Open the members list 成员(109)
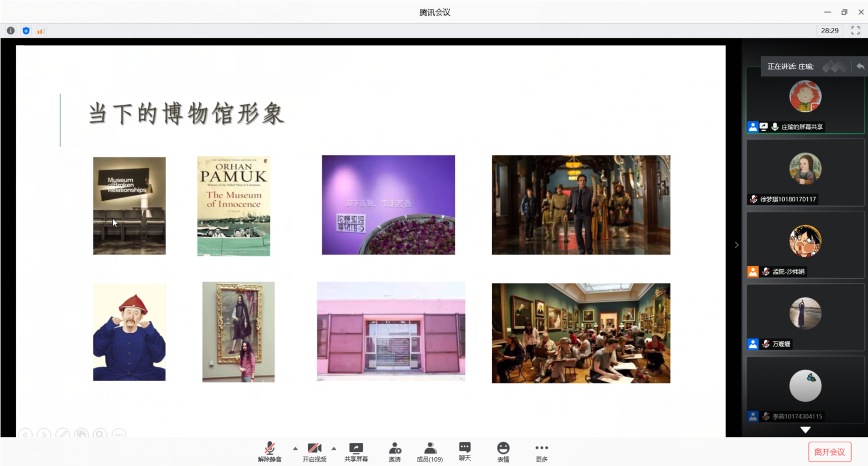Viewport: 868px width, 466px height. pyautogui.click(x=430, y=452)
